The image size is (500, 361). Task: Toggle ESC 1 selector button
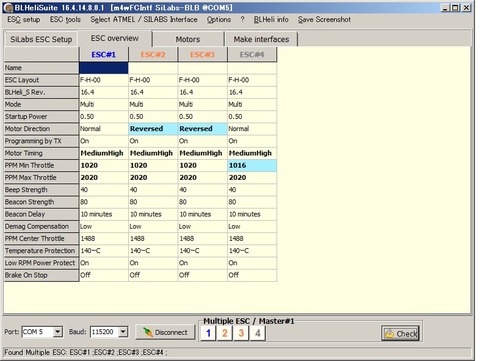208,333
